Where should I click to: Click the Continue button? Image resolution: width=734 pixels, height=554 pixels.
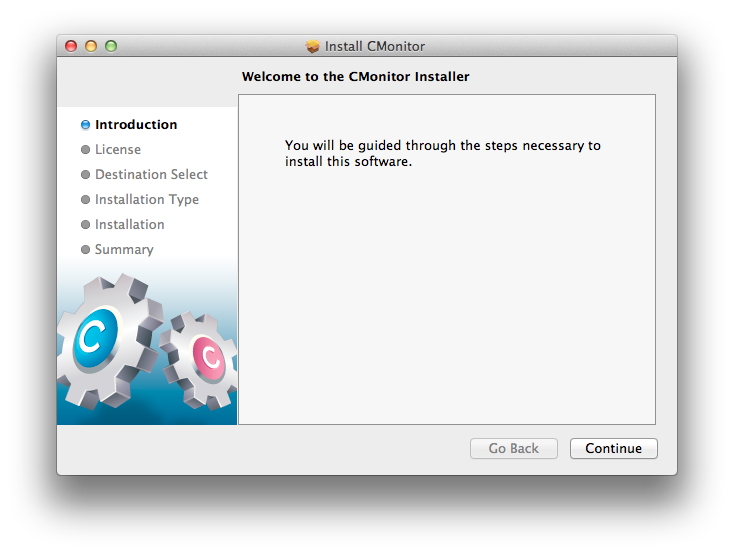pyautogui.click(x=613, y=448)
